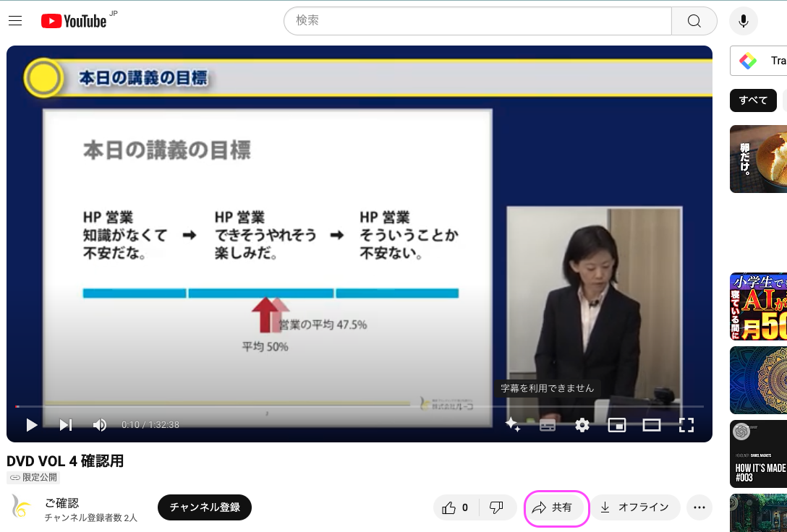Dislike the video

pos(498,507)
